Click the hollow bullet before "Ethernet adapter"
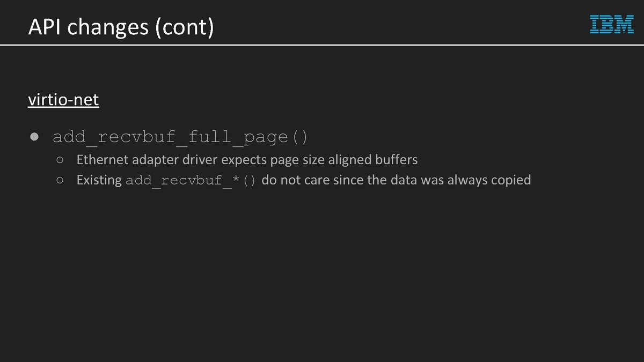Image resolution: width=644 pixels, height=362 pixels. click(x=60, y=160)
